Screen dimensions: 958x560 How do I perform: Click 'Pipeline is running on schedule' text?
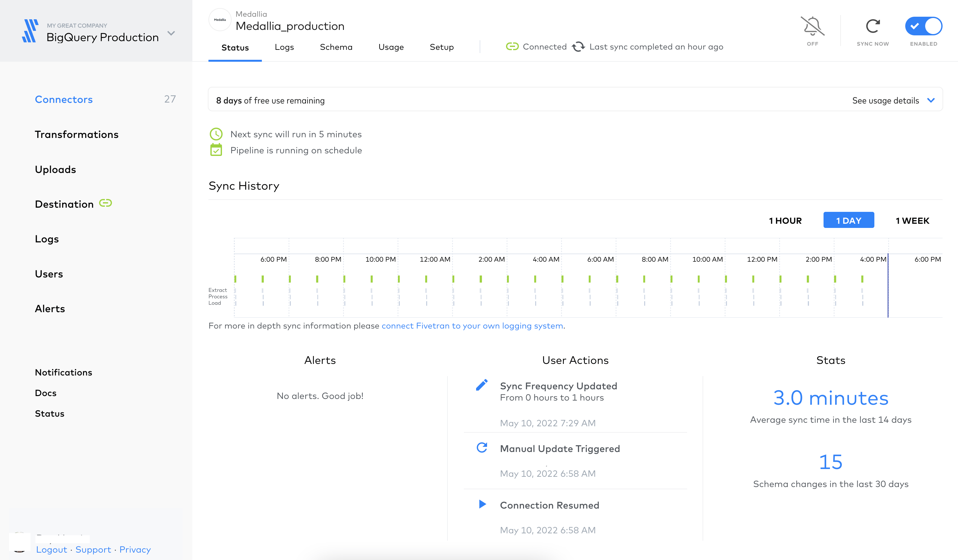click(x=296, y=150)
